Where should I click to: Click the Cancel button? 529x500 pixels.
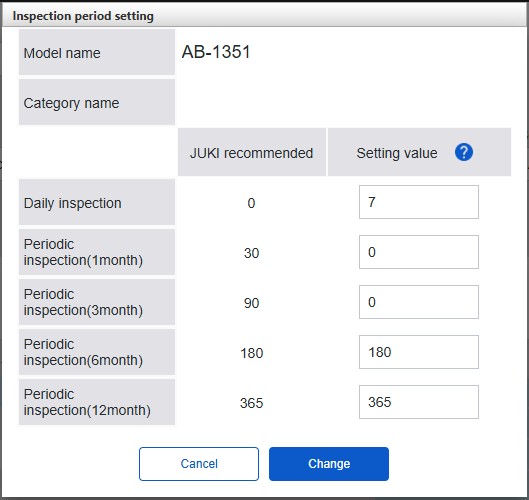click(199, 464)
